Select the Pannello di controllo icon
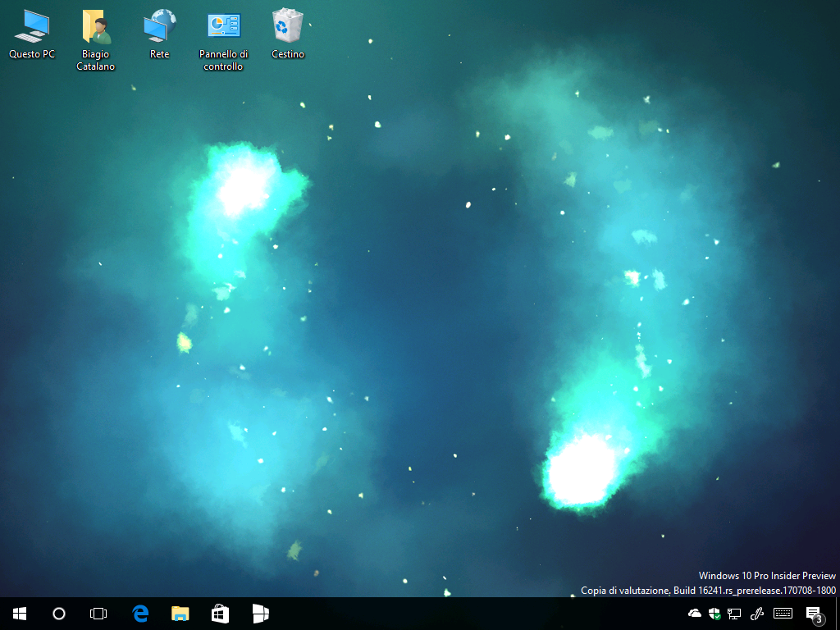 [223, 40]
